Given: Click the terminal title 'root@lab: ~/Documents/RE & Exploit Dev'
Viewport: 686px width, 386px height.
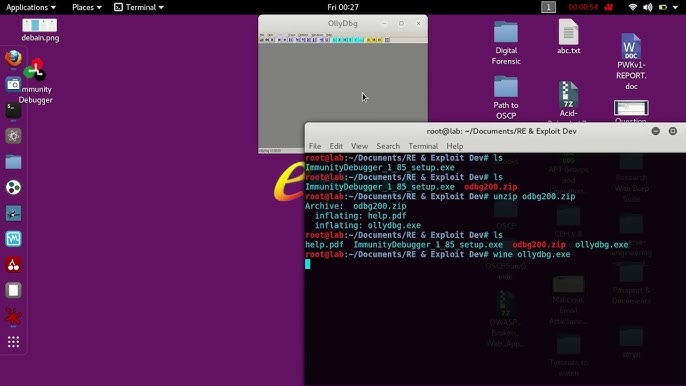Looking at the screenshot, I should [501, 131].
